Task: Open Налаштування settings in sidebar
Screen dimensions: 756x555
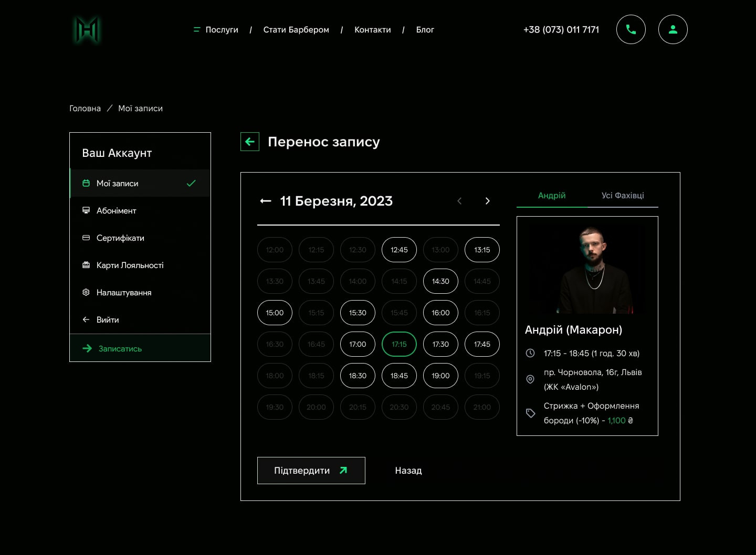Action: pyautogui.click(x=123, y=292)
